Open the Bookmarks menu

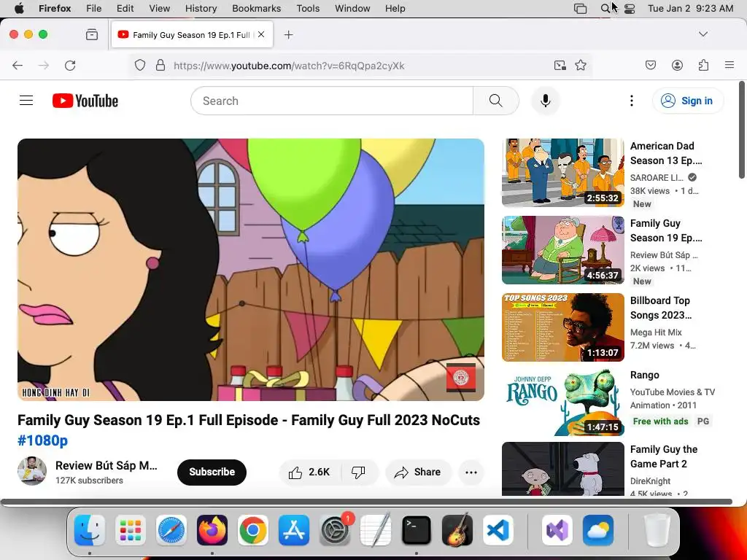256,9
